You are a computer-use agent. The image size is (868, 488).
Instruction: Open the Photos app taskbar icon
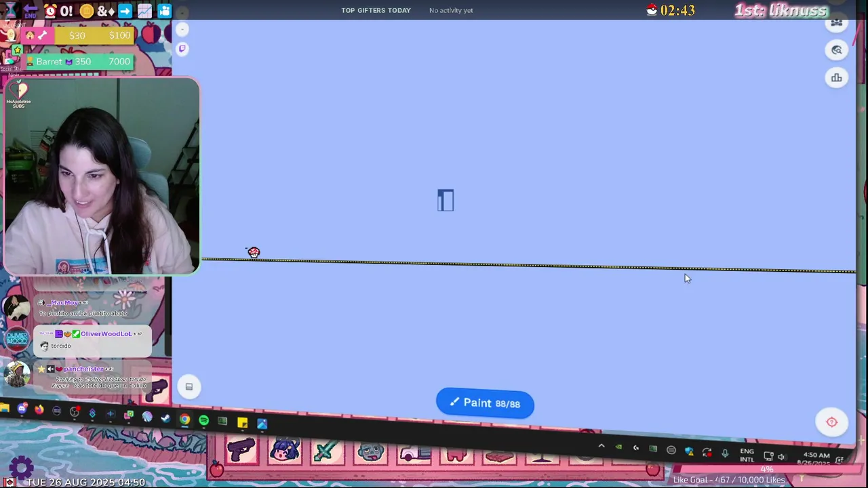point(262,424)
